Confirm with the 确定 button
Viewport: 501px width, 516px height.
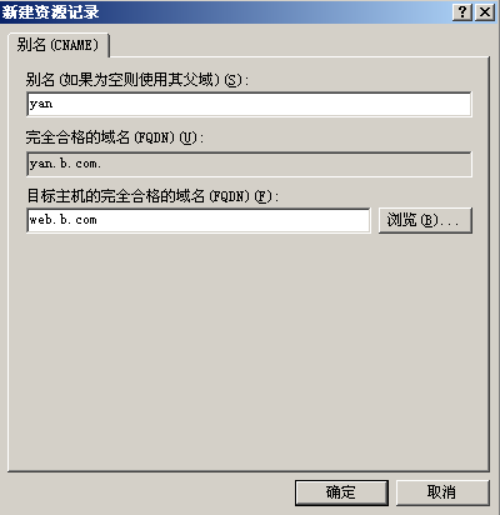[x=342, y=492]
